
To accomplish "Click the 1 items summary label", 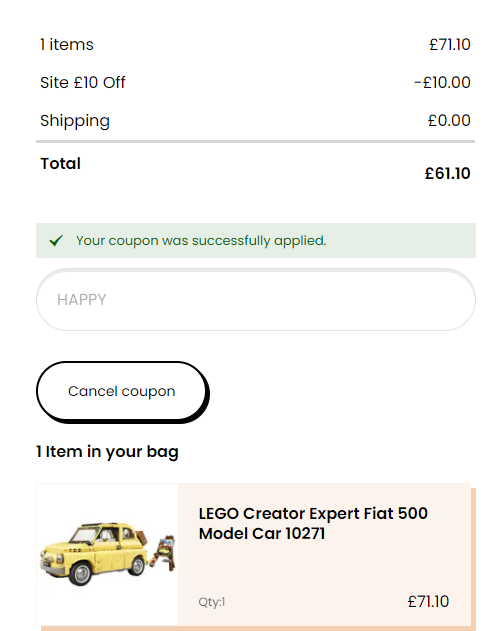I will tap(67, 44).
